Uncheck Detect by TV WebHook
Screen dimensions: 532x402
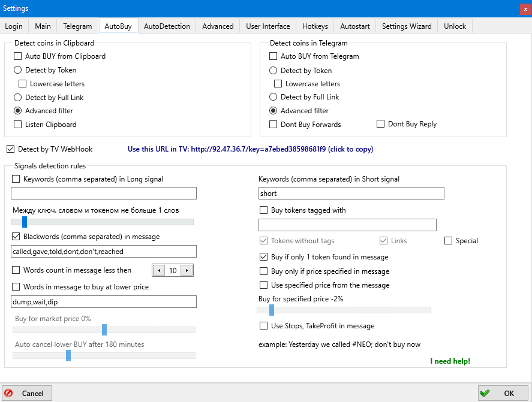click(10, 149)
